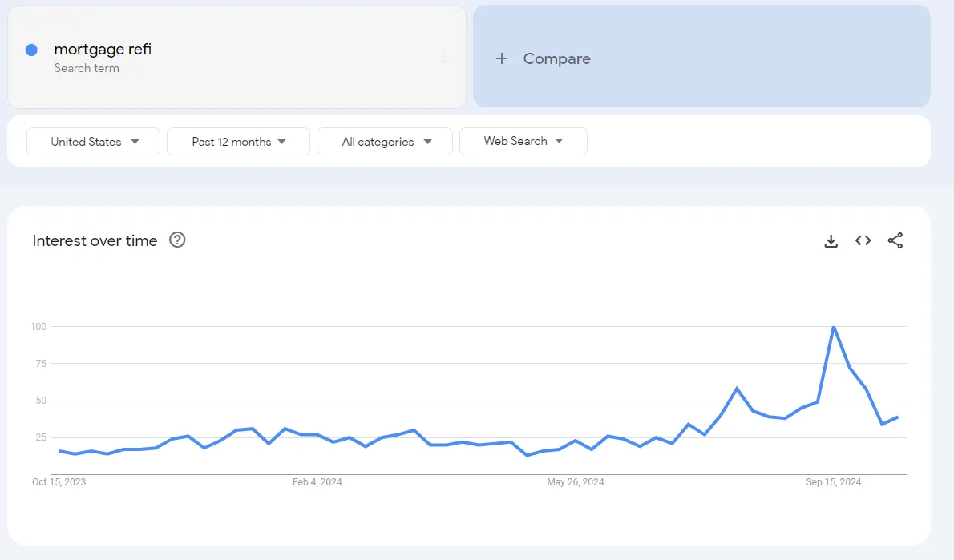Image resolution: width=954 pixels, height=560 pixels.
Task: Open the Past 12 months time range
Action: pos(238,142)
